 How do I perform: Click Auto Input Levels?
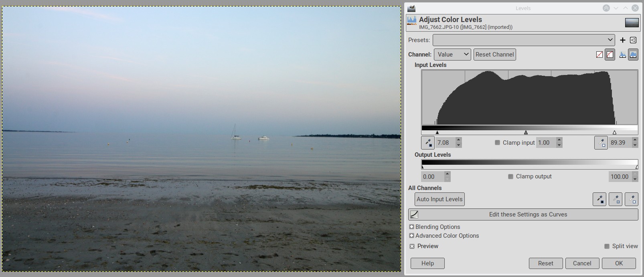pos(439,199)
